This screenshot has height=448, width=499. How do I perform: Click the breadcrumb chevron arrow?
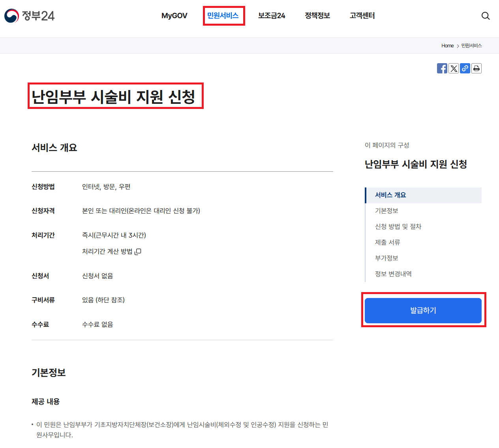click(x=458, y=45)
